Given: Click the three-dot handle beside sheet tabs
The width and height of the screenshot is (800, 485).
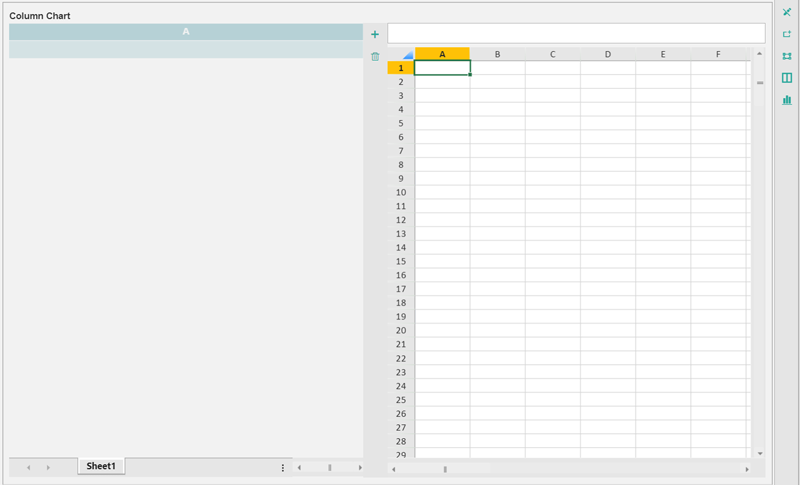Looking at the screenshot, I should pyautogui.click(x=283, y=467).
